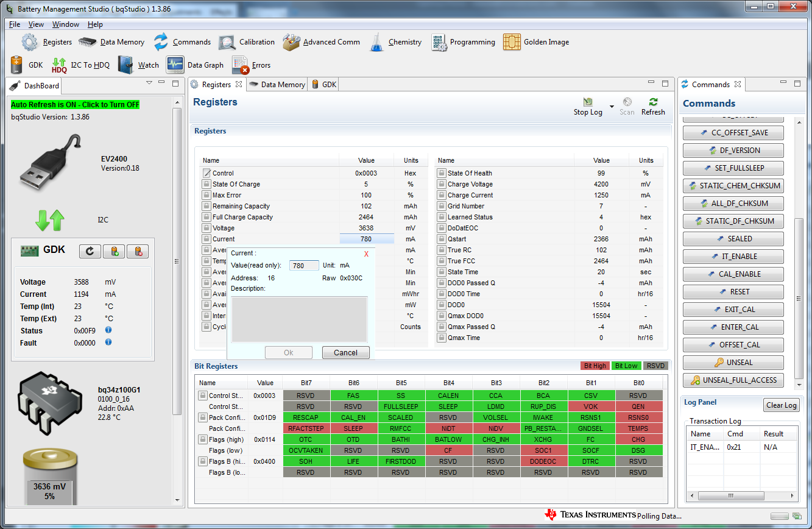The height and width of the screenshot is (529, 812).
Task: Switch to the Data Memory tab
Action: pos(277,85)
